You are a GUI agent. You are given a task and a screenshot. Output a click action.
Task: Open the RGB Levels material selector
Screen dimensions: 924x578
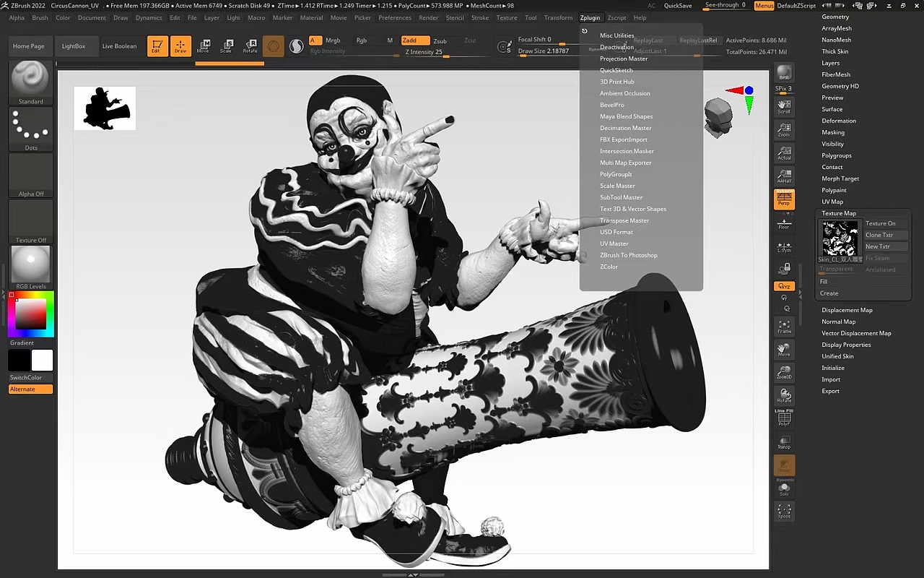point(31,267)
